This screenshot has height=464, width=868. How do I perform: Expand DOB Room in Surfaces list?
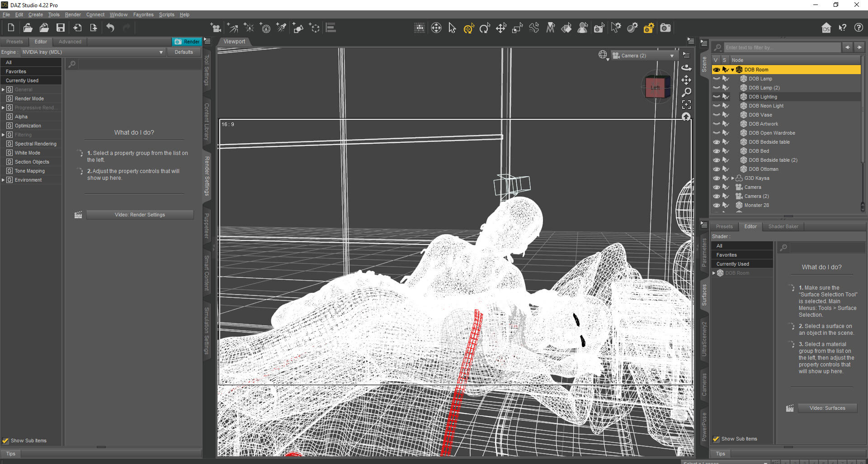pos(714,273)
